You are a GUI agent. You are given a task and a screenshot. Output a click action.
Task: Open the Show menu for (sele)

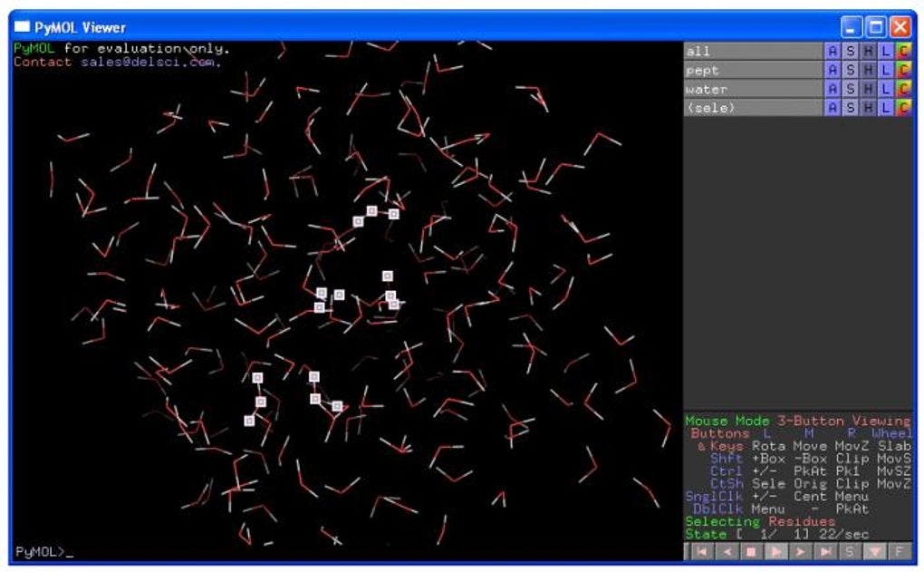point(850,108)
